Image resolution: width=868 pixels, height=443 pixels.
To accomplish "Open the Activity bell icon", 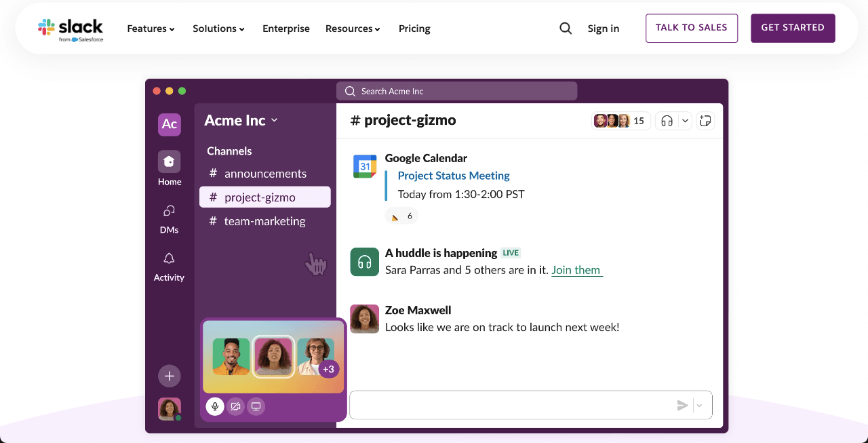I will tap(170, 258).
